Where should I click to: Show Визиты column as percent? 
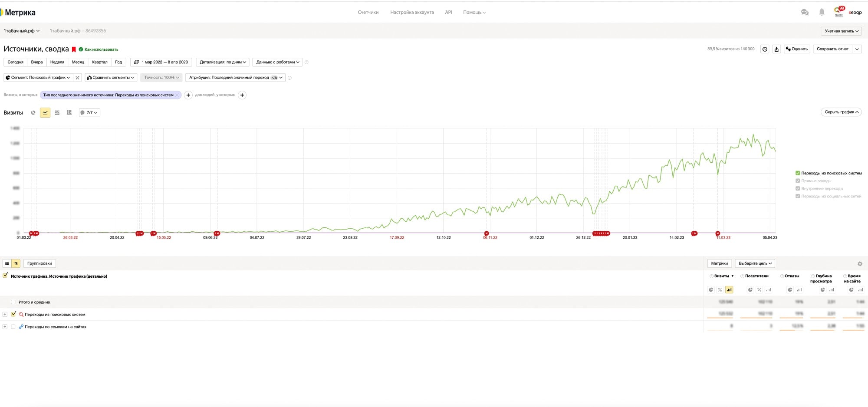(720, 290)
